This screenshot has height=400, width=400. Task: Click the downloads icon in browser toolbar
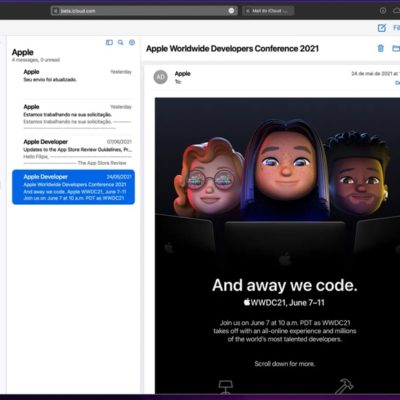(383, 11)
